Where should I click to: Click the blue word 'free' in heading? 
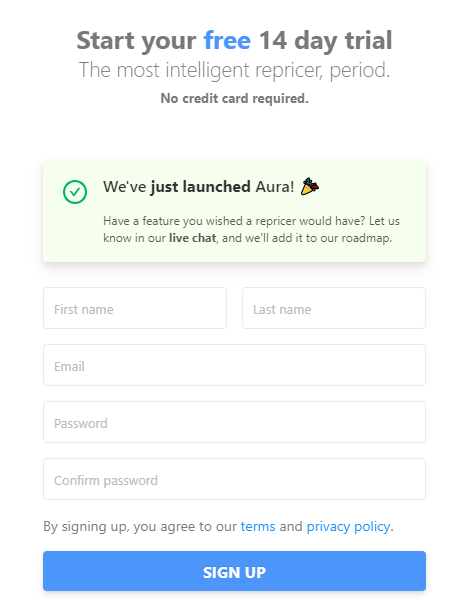[227, 40]
